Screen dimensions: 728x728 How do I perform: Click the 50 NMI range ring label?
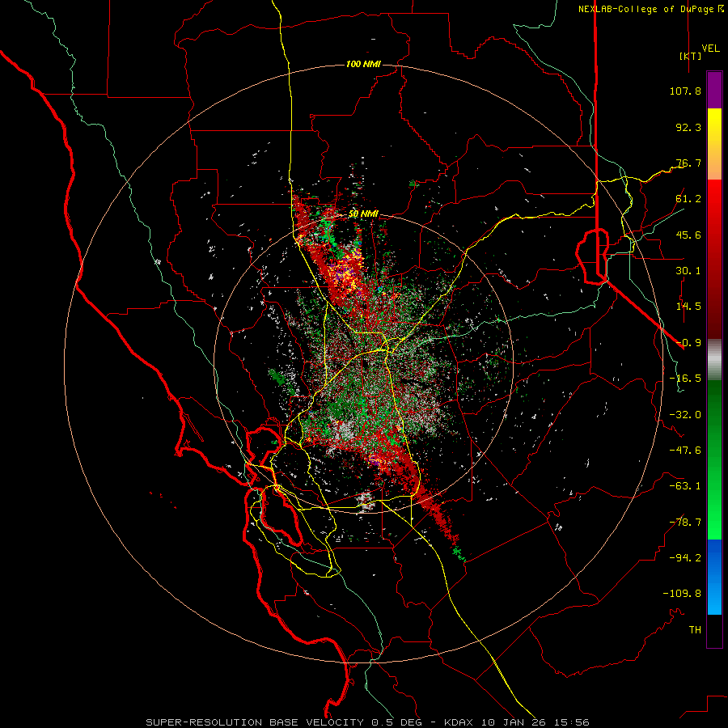point(363,214)
